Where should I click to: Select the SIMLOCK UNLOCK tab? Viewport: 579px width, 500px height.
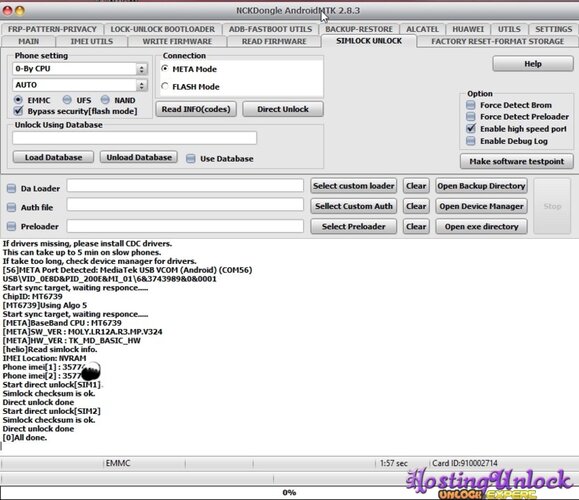point(369,41)
